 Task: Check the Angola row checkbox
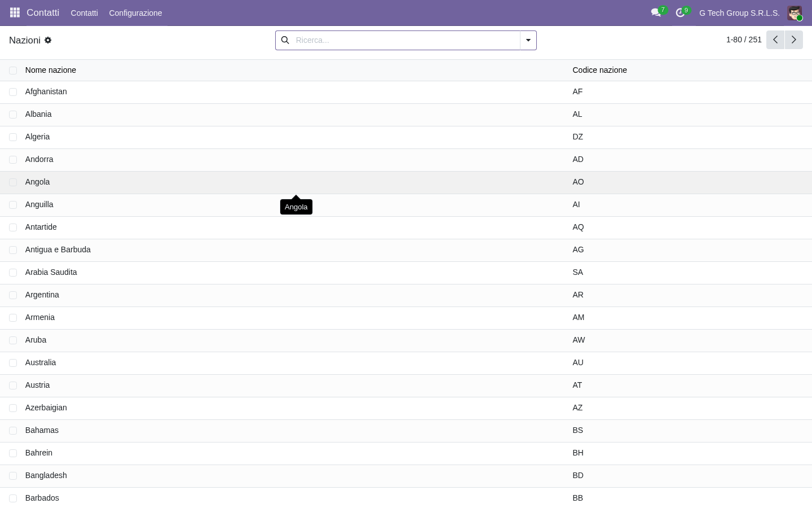point(13,182)
